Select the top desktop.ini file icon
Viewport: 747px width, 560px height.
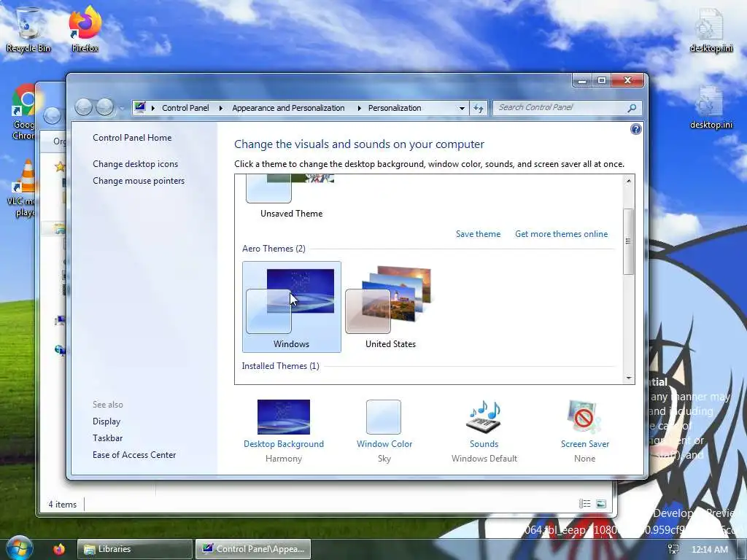point(711,29)
